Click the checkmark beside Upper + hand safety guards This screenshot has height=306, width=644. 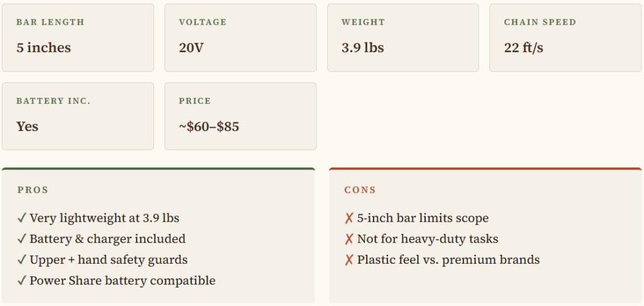[x=22, y=260]
